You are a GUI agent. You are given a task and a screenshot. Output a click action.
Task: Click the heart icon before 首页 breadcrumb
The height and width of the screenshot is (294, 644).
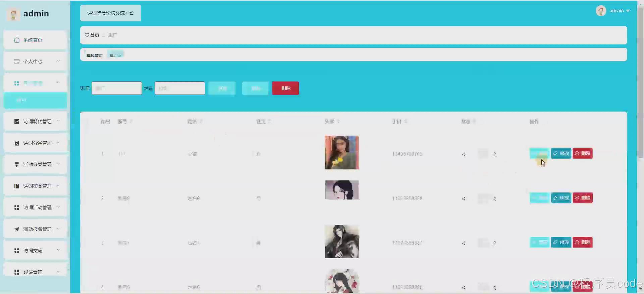(x=87, y=35)
